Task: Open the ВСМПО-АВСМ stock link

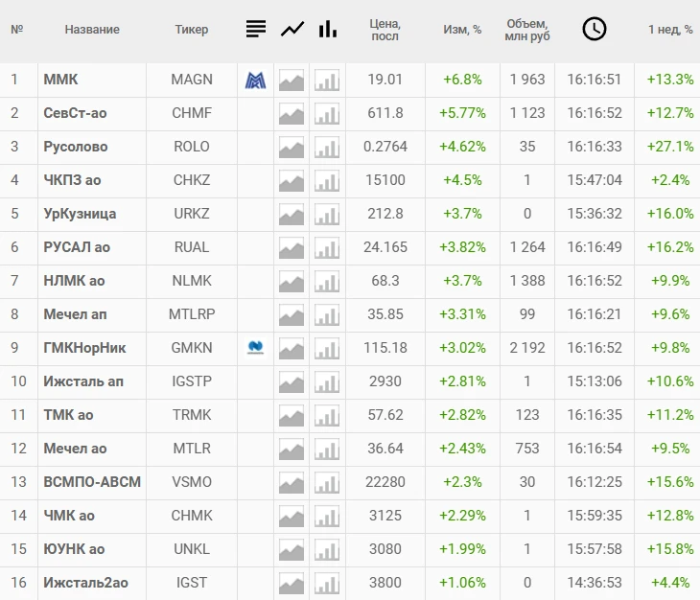Action: coord(92,482)
